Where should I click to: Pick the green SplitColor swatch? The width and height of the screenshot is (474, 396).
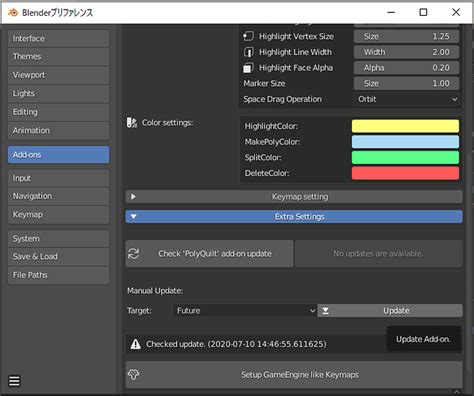click(x=405, y=157)
